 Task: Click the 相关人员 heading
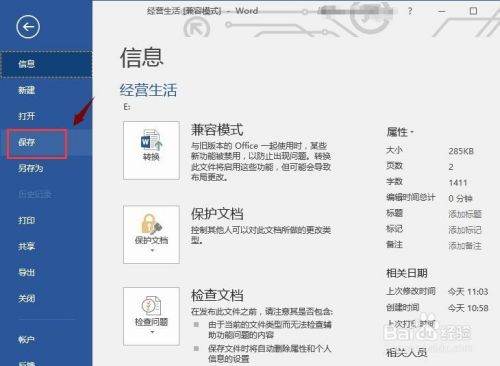[407, 352]
